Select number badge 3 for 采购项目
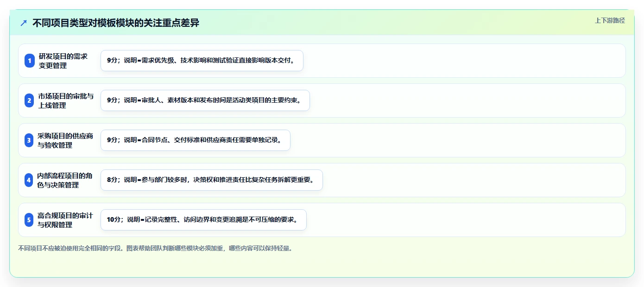 (x=30, y=140)
